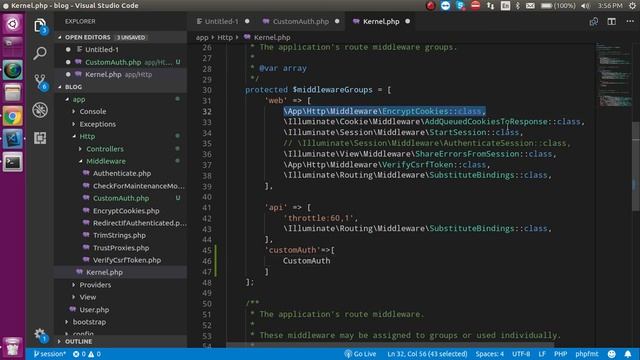The width and height of the screenshot is (640, 360).
Task: Click the volume icon in top panel
Action: 586,6
